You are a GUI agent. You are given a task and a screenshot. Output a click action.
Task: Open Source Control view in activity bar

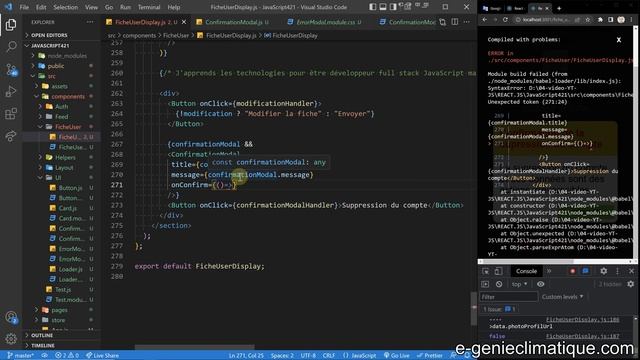tap(11, 69)
